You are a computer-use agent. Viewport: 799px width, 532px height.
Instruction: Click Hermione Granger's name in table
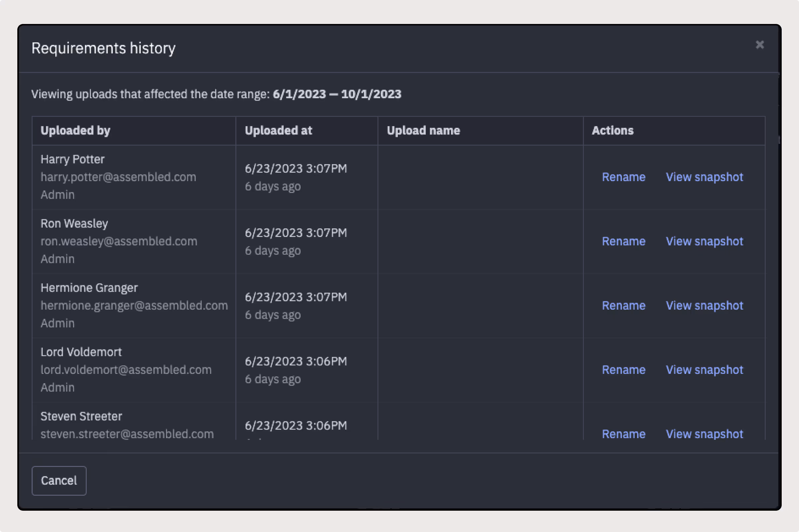click(89, 288)
